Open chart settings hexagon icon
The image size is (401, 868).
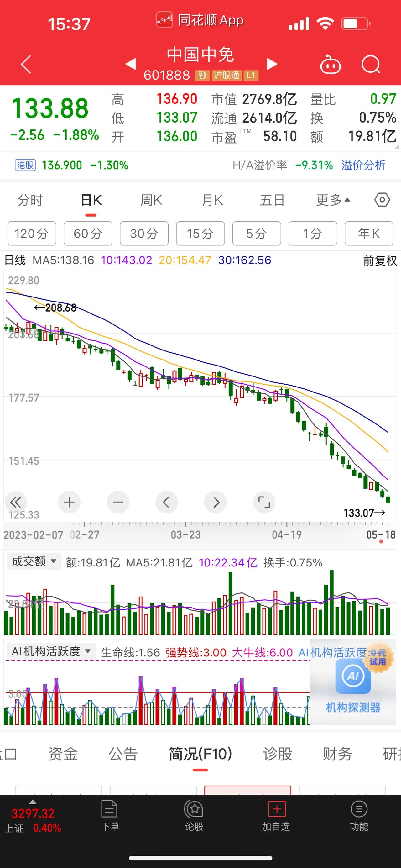point(382,200)
